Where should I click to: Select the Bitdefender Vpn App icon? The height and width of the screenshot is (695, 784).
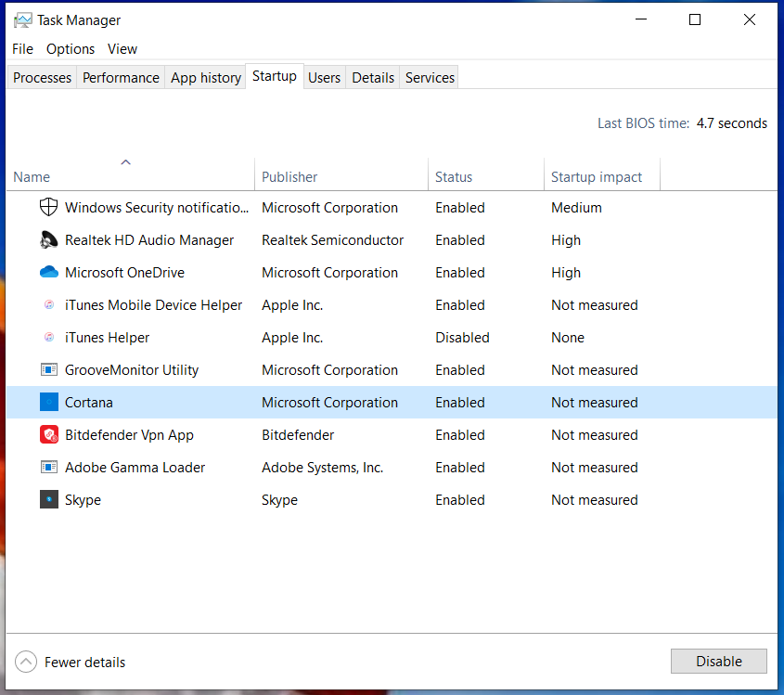click(48, 434)
